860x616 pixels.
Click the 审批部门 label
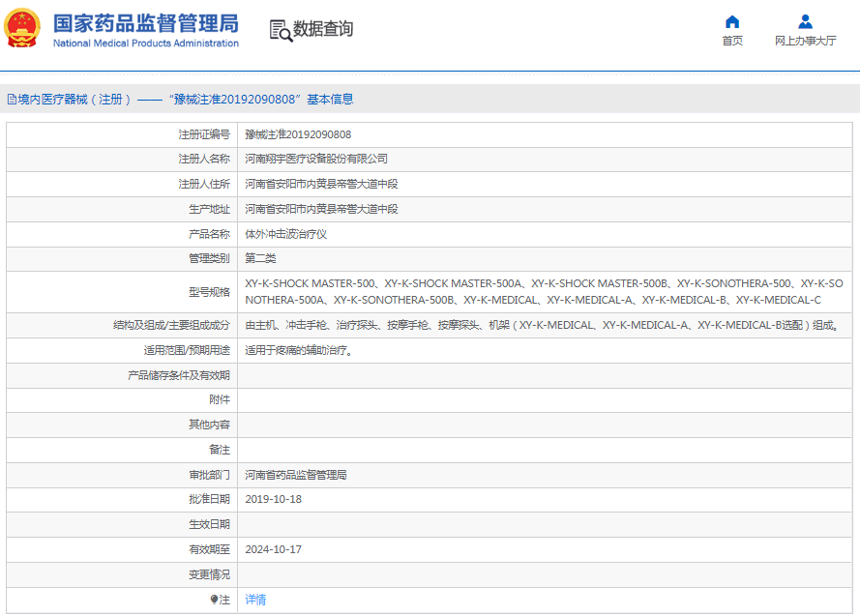(x=210, y=475)
